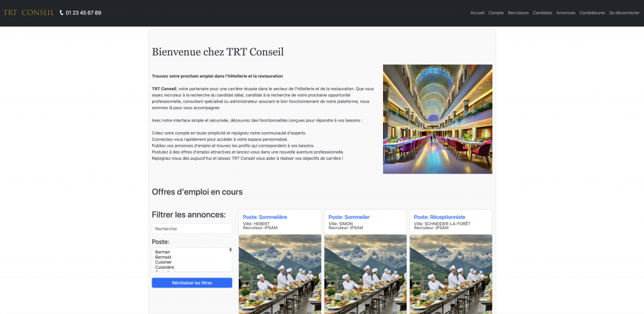Log out via Se déconnecter
Viewport: 644px width, 314px height.
[624, 13]
